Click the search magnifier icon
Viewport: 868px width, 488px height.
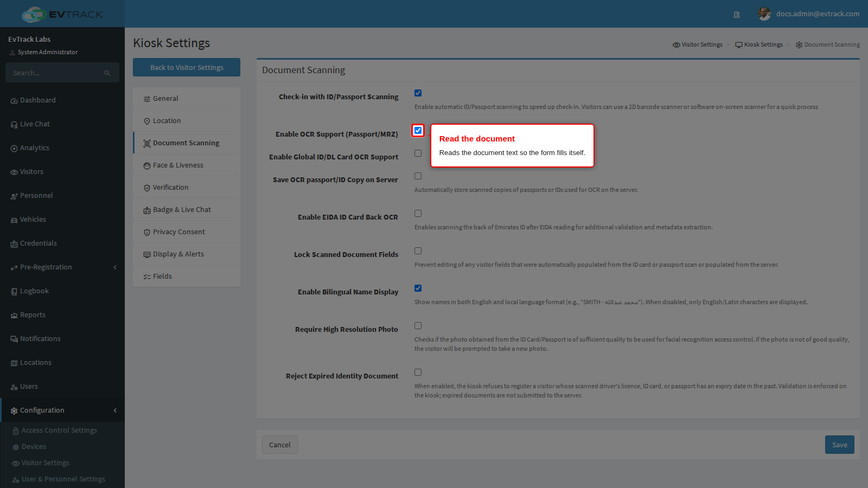click(107, 73)
